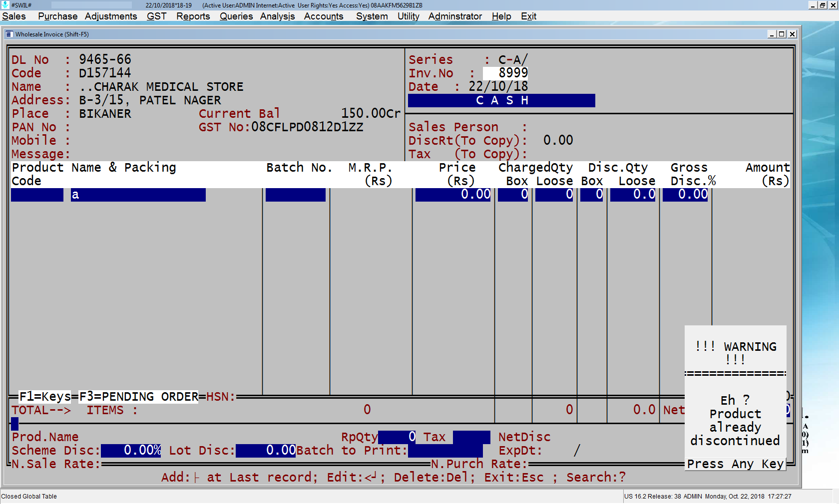Click the Disc.Qty Loose field showing 0.0
This screenshot has width=839, height=504.
click(633, 195)
